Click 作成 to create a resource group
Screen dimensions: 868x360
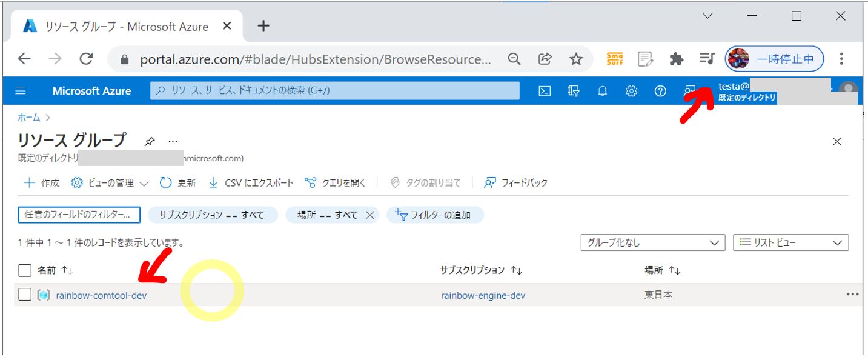(41, 183)
